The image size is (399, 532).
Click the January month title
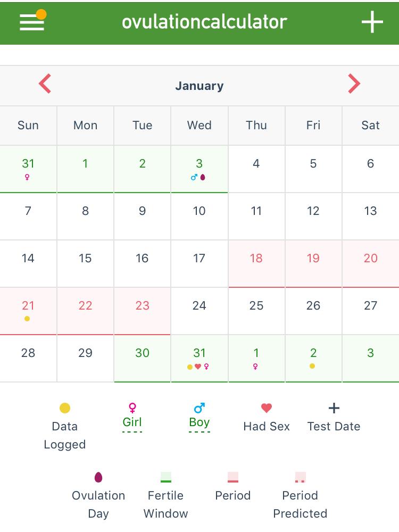(199, 86)
